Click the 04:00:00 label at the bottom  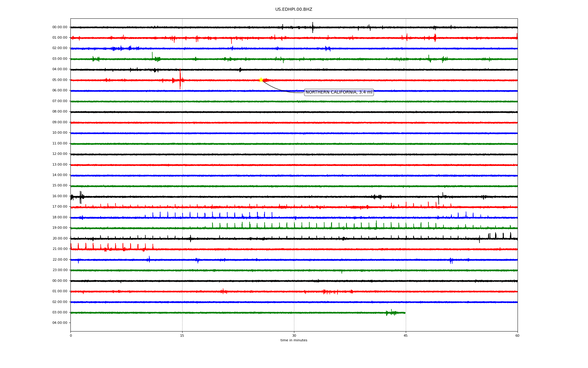point(60,323)
